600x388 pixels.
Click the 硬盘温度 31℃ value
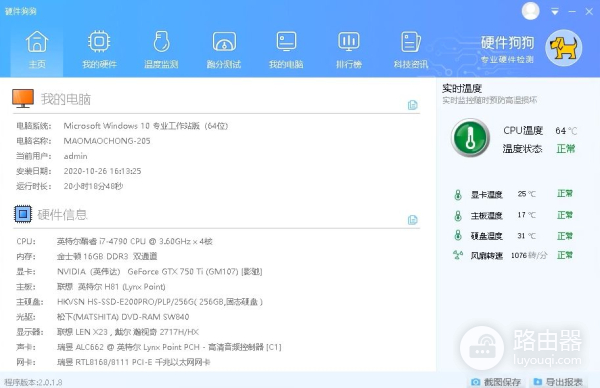(x=526, y=236)
